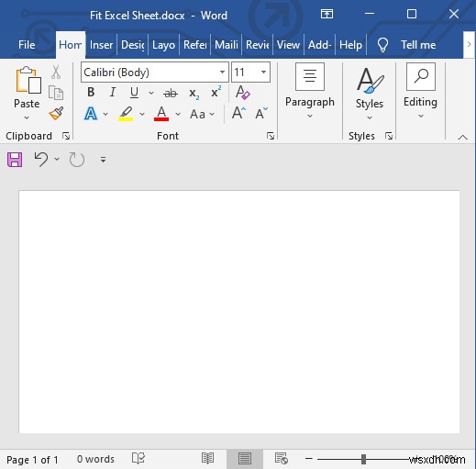The image size is (476, 469).
Task: Click the Tell me search box
Action: [x=418, y=45]
